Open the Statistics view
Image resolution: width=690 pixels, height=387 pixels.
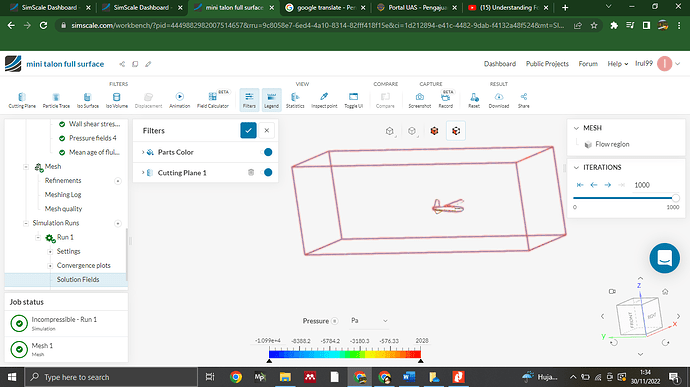point(295,100)
